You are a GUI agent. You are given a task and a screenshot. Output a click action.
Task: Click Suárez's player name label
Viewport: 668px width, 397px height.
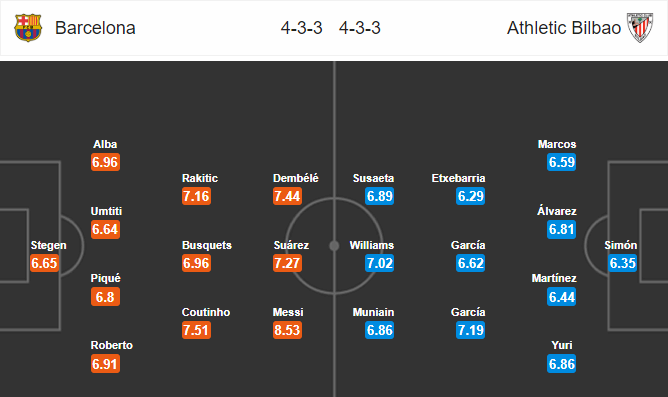click(x=291, y=245)
